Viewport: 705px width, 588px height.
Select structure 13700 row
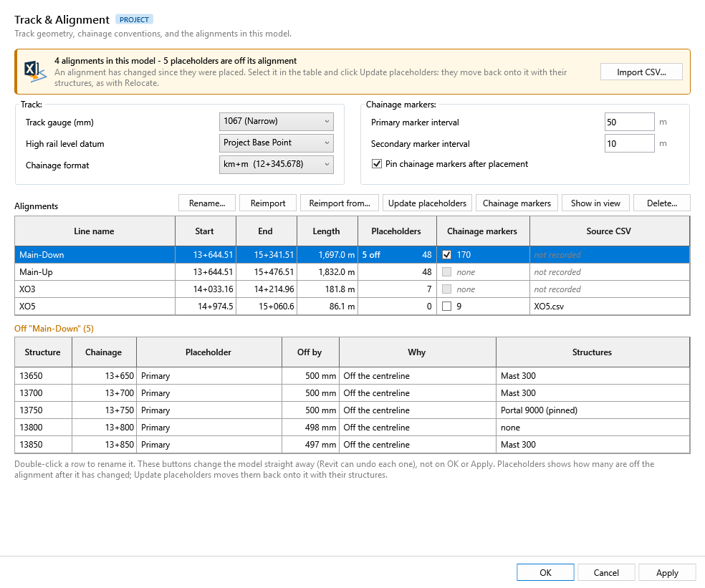[x=352, y=393]
